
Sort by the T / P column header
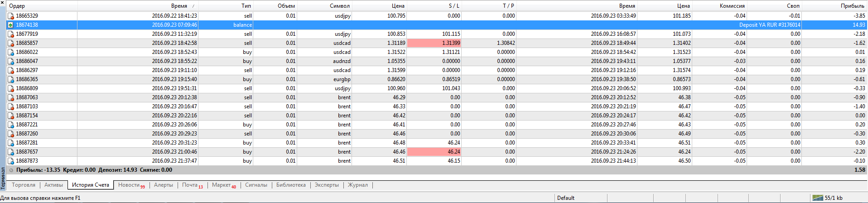click(489, 6)
